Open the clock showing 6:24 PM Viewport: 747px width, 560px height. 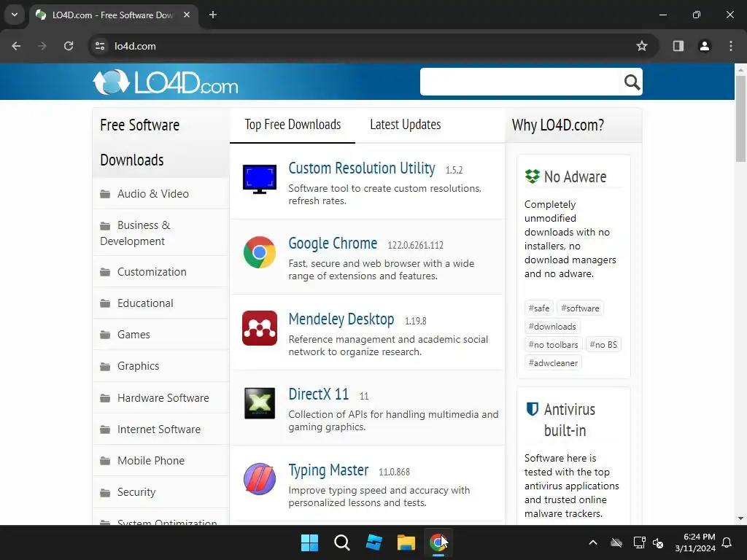(695, 542)
